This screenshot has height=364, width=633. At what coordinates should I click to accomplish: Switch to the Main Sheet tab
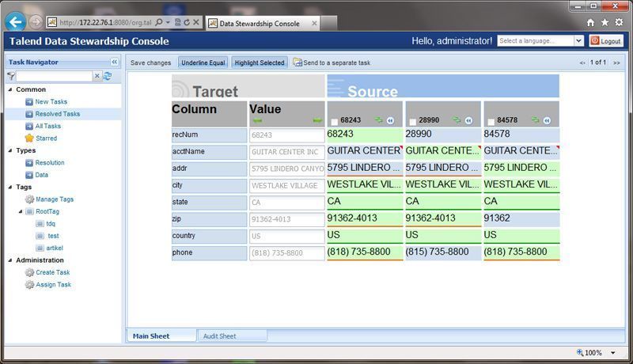pyautogui.click(x=161, y=336)
